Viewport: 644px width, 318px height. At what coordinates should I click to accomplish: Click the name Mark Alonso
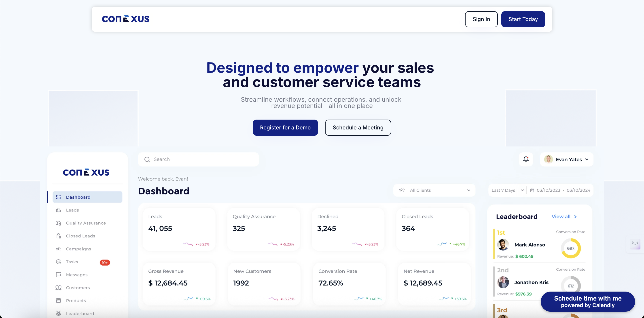click(x=530, y=245)
